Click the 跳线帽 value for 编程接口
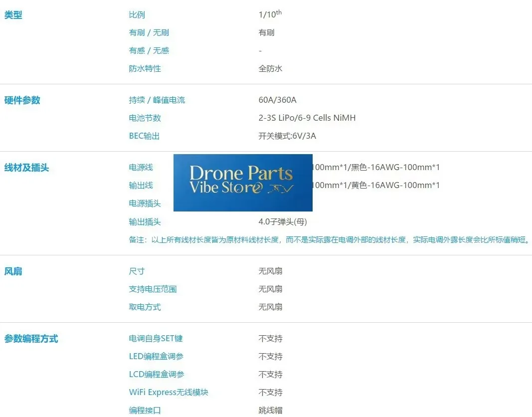Screen dimensions: 532x417 click(x=270, y=410)
